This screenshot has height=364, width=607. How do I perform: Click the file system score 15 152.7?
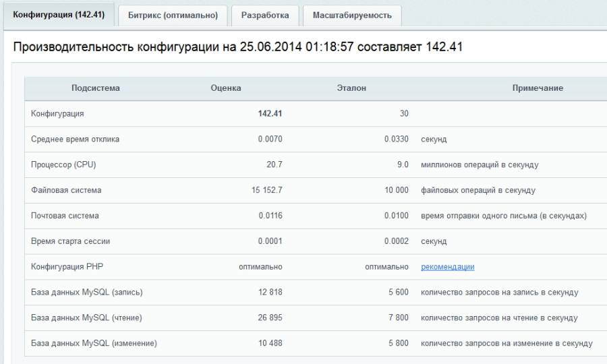266,190
